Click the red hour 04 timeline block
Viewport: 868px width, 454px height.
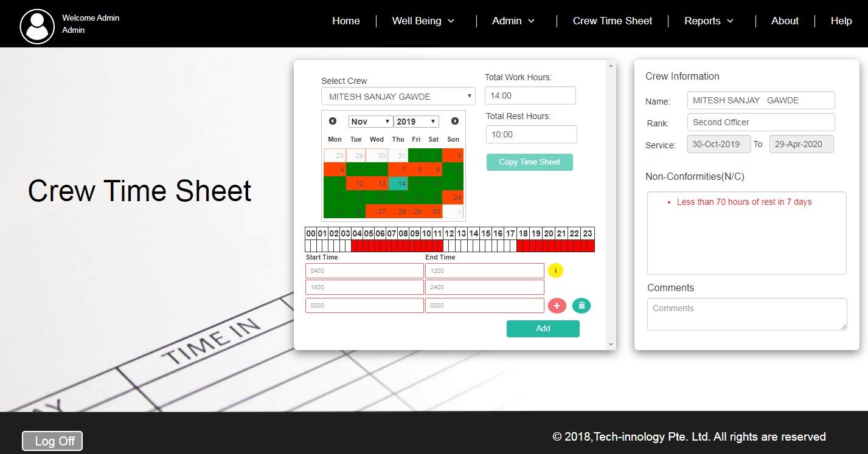(x=357, y=246)
